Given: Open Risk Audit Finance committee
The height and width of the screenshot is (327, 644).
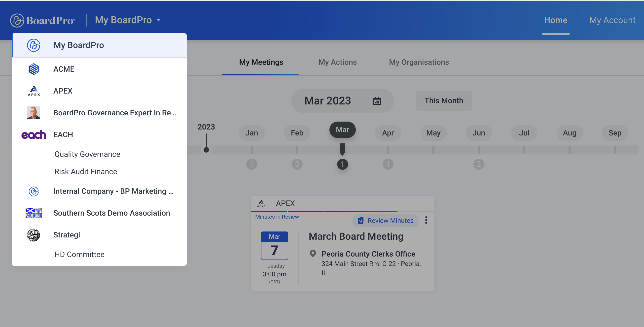Looking at the screenshot, I should [x=86, y=172].
